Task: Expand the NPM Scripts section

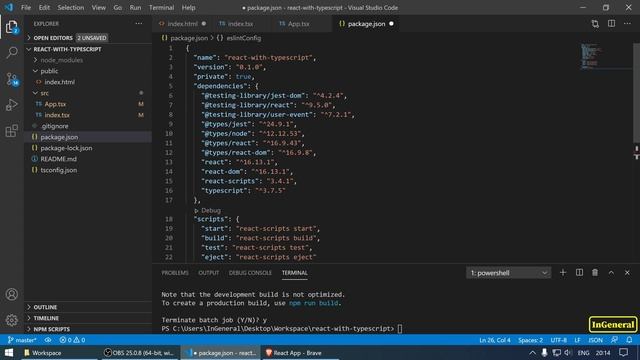Action: click(x=88, y=329)
